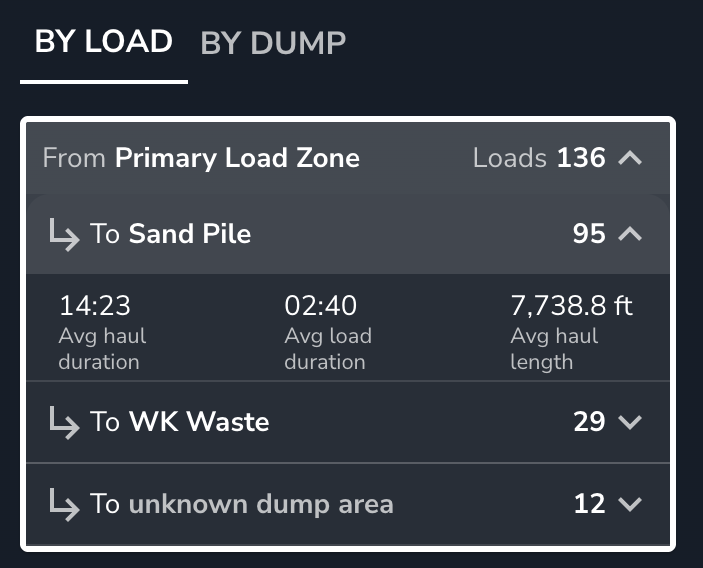This screenshot has height=568, width=703.
Task: Click the 7,738.8 ft avg haul length
Action: (x=572, y=306)
